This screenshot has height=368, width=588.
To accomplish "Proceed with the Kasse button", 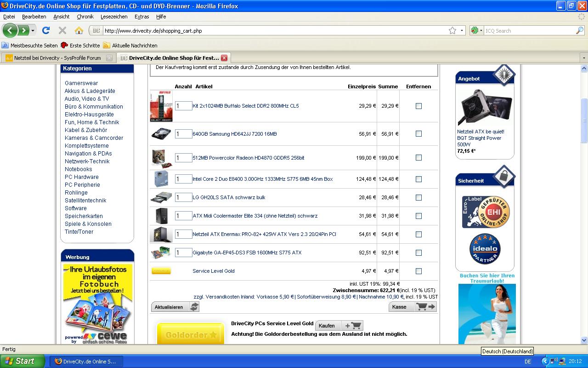I will 413,307.
